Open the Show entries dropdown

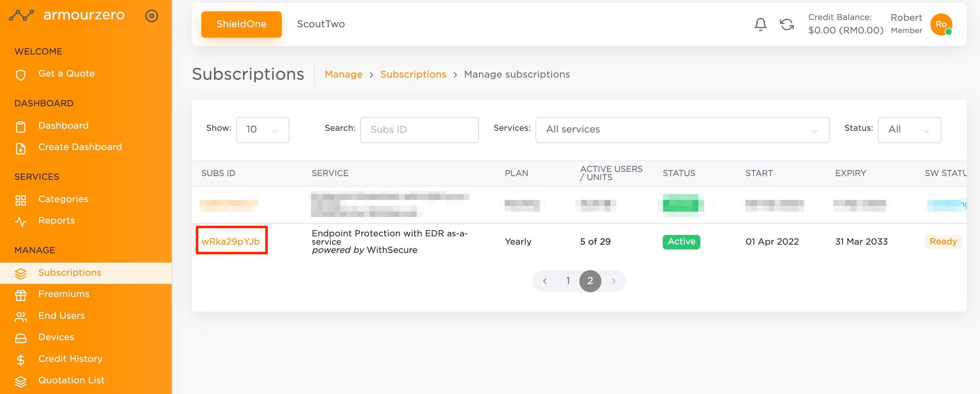coord(262,130)
